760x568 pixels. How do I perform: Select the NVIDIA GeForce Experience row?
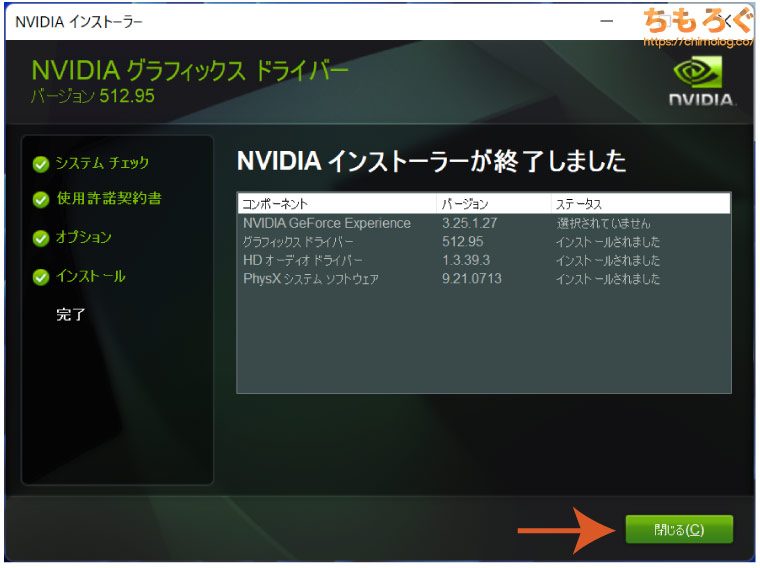click(484, 223)
